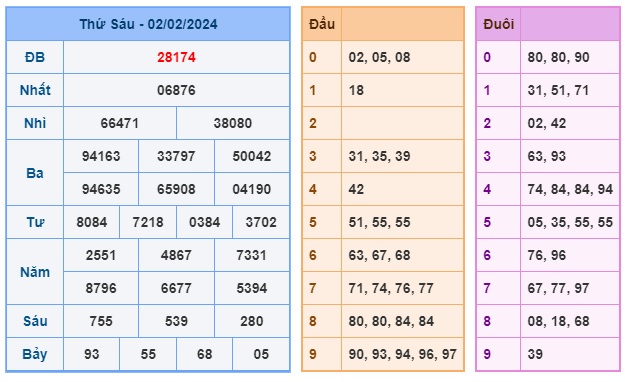Click the Đuôi row 9 value 39

coord(535,354)
